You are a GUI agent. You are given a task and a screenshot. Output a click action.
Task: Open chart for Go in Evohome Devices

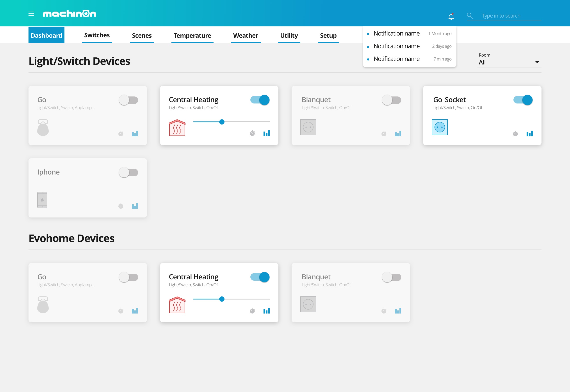[x=135, y=311]
